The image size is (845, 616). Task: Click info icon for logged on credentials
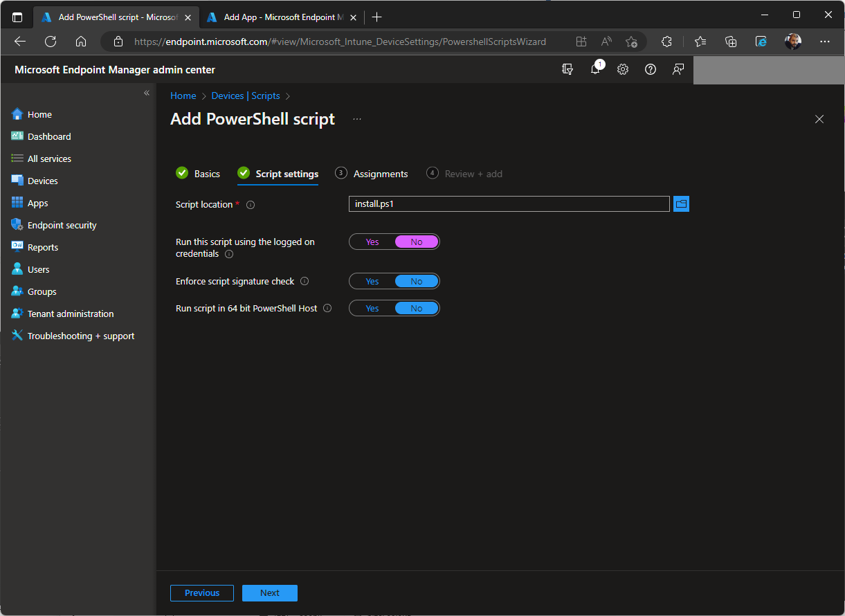[x=229, y=254]
